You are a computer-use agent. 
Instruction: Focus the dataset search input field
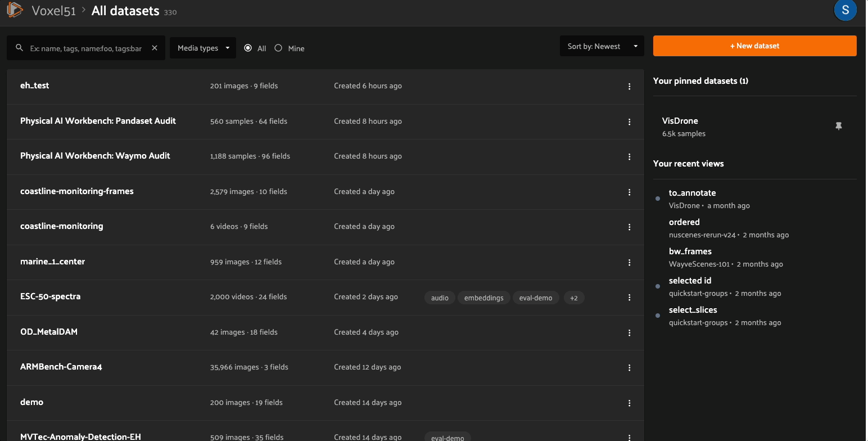[86, 48]
